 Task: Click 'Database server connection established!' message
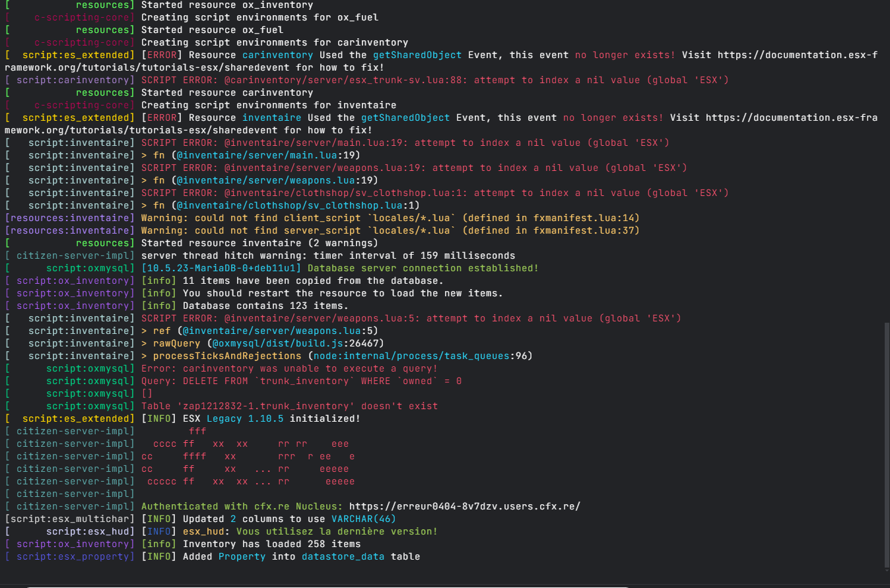click(423, 268)
